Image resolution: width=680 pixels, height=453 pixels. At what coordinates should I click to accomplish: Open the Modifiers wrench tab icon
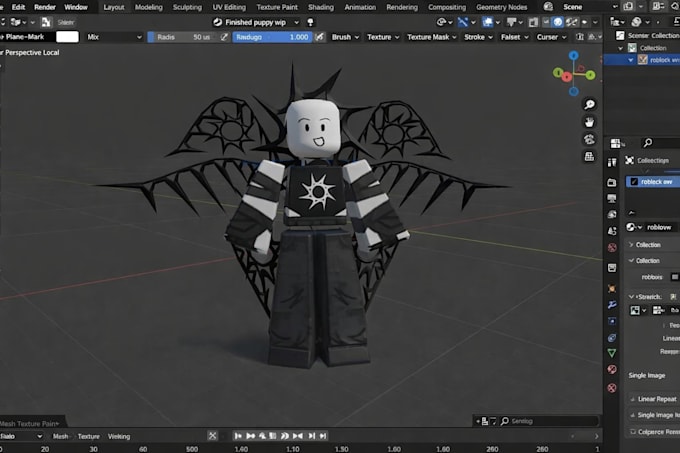tap(612, 305)
